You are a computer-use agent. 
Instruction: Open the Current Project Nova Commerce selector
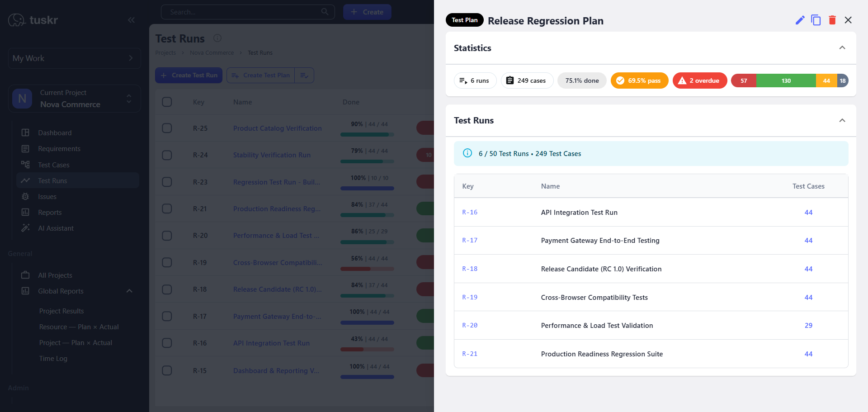click(75, 99)
